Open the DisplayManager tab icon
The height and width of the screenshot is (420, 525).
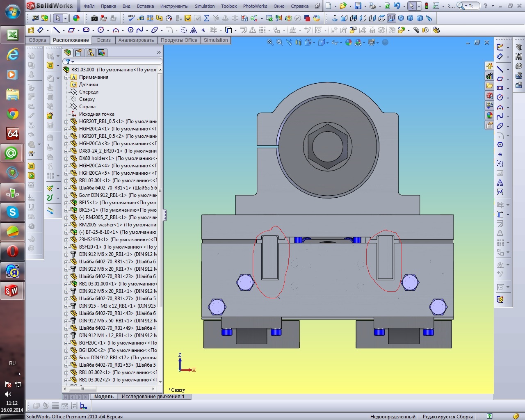(101, 52)
